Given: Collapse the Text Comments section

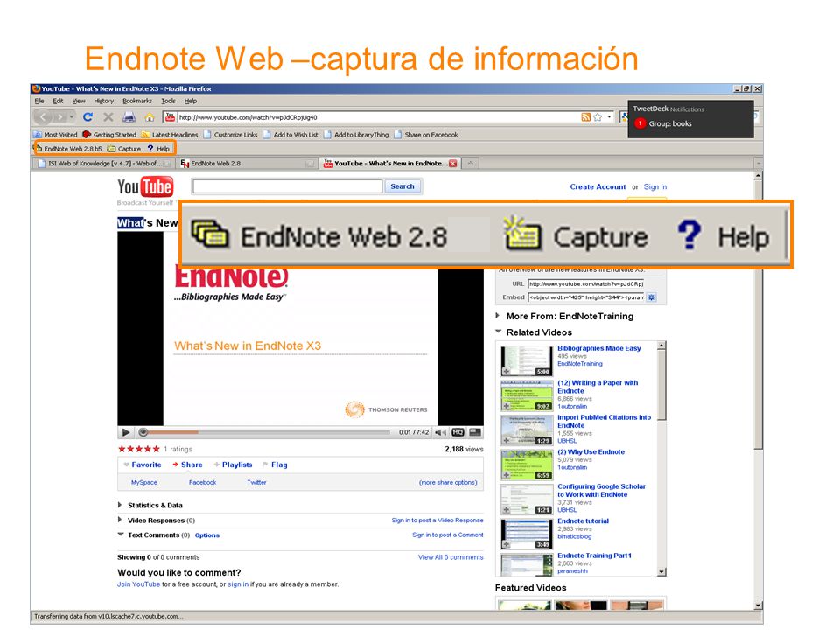Looking at the screenshot, I should (x=121, y=535).
